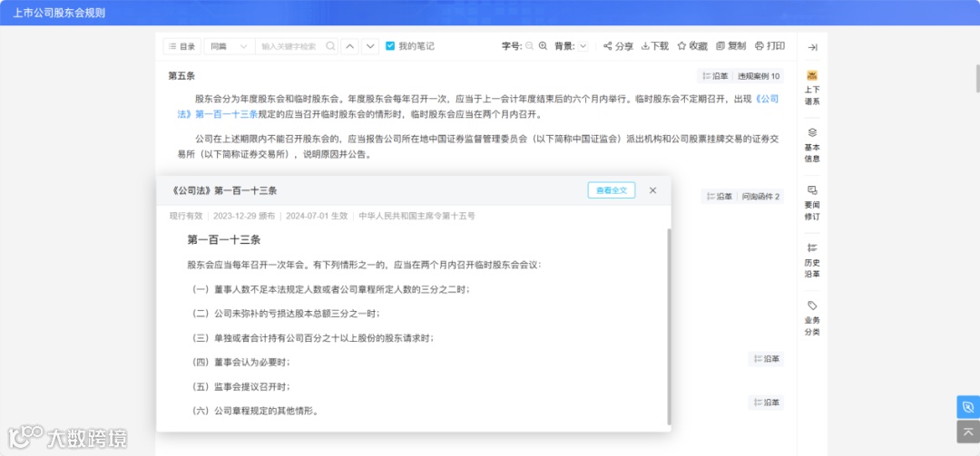Go to next match with down arrow
Viewport: 980px width, 456px height.
click(370, 46)
